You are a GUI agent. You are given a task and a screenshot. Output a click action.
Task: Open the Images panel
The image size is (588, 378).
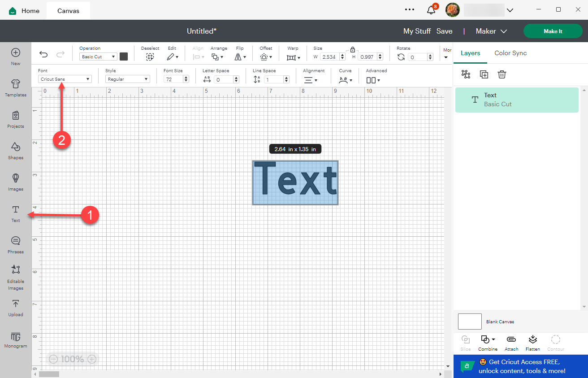point(15,182)
